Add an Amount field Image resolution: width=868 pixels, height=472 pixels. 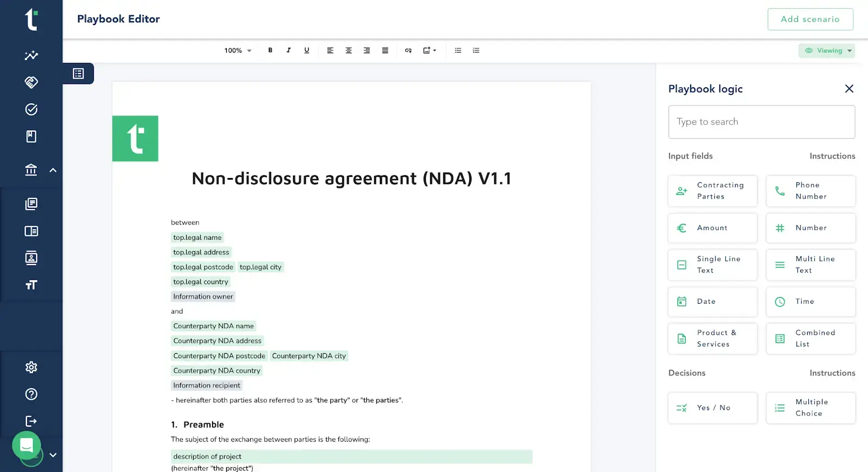coord(713,228)
